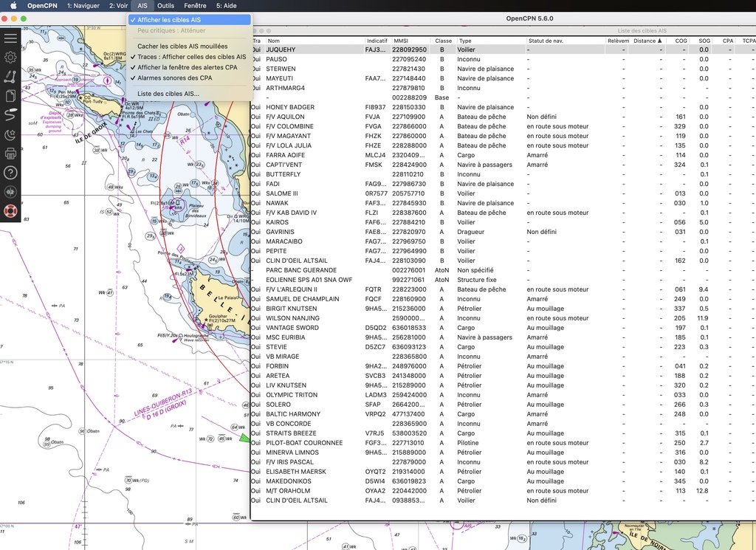Select the MAYEUTI target row

(x=504, y=78)
